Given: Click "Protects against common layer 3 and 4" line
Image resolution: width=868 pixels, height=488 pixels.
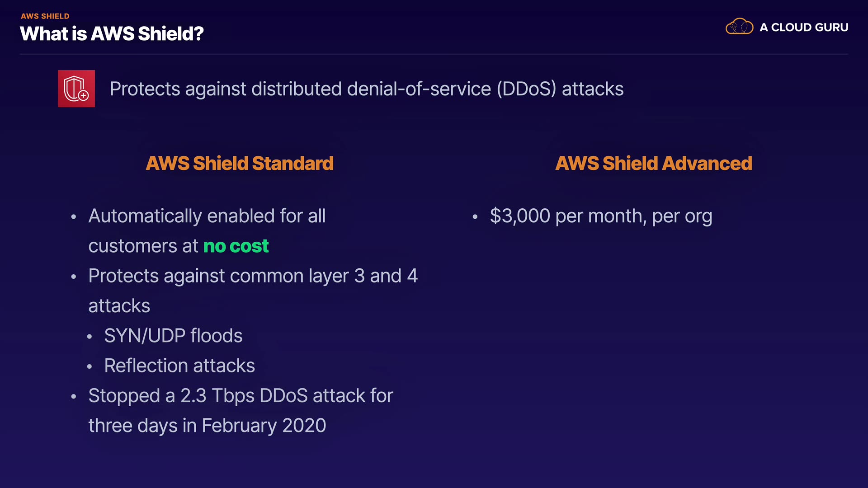Looking at the screenshot, I should pos(253,276).
